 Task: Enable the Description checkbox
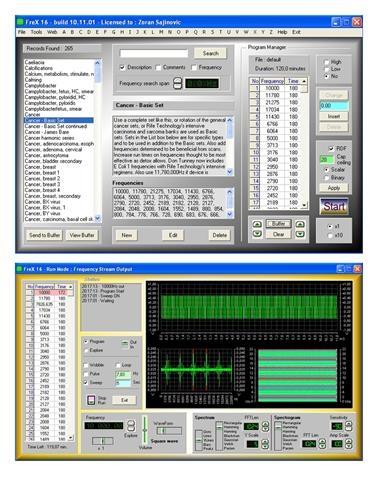tap(122, 67)
